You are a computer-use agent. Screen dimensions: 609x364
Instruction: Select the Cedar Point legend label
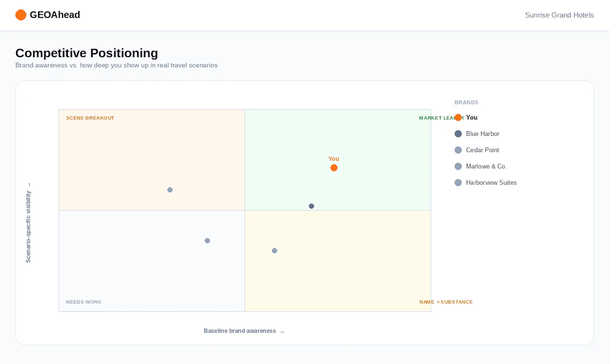click(x=482, y=150)
